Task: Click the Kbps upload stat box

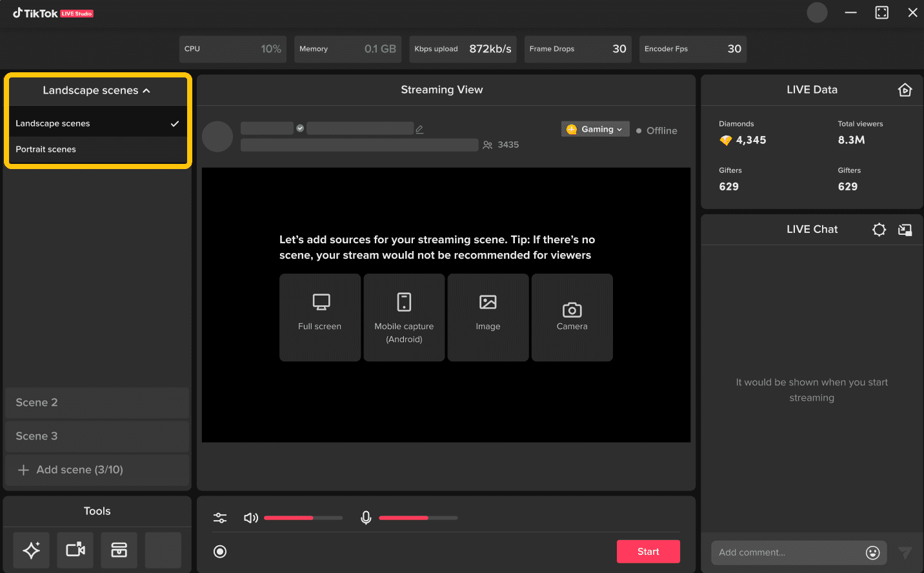Action: pyautogui.click(x=463, y=49)
